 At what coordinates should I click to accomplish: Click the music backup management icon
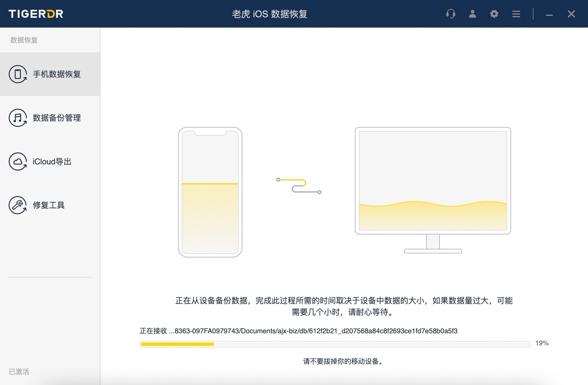tap(18, 118)
